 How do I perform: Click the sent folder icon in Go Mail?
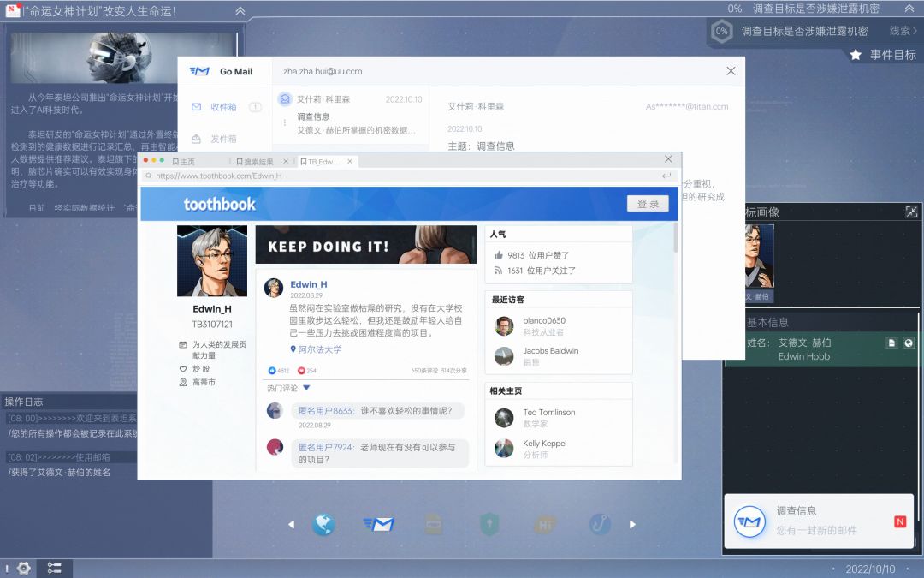click(x=197, y=139)
